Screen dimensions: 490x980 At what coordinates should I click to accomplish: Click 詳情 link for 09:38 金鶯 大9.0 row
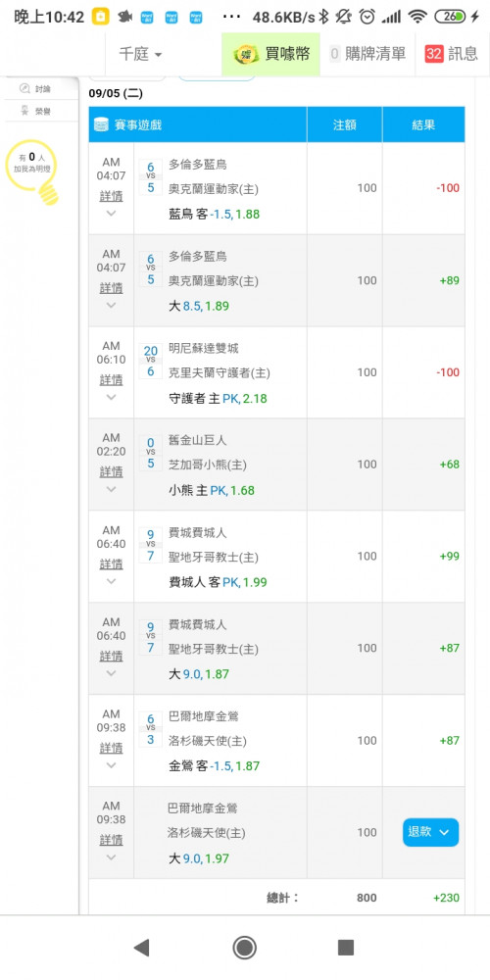click(112, 840)
